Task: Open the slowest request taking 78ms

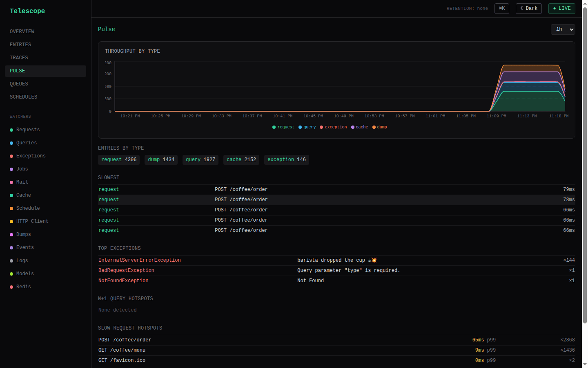Action: pyautogui.click(x=336, y=200)
